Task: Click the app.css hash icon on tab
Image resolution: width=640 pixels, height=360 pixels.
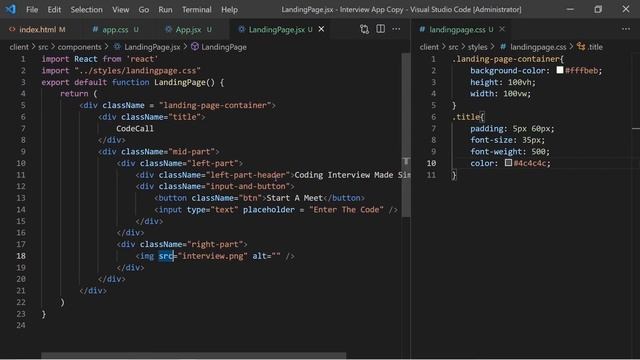Action: click(95, 29)
